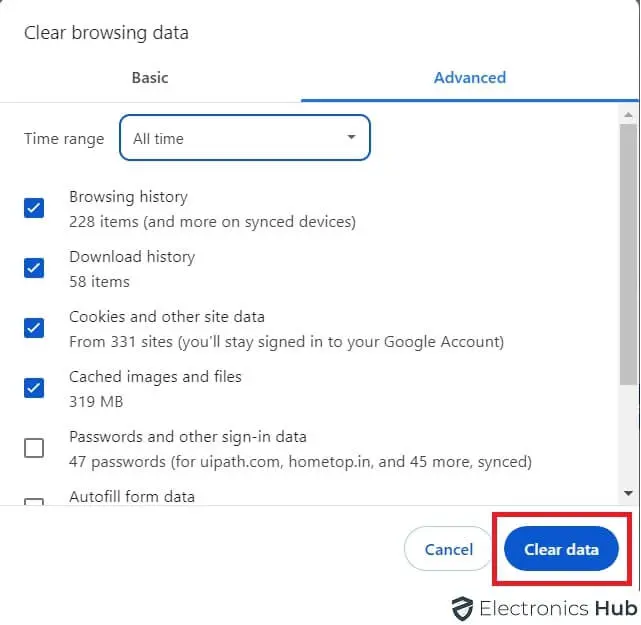Image resolution: width=641 pixels, height=625 pixels.
Task: Click the 'Cached images and files' label
Action: [x=155, y=377]
